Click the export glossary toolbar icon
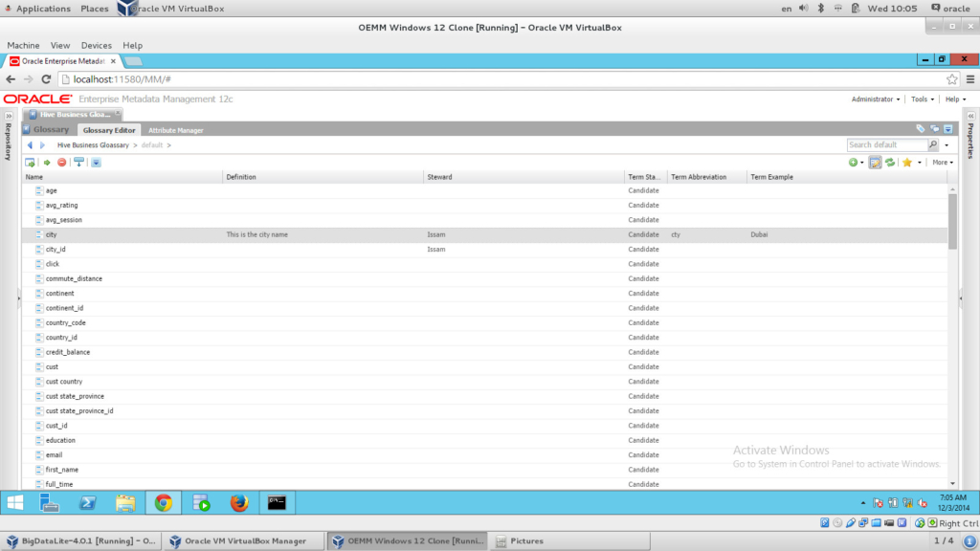This screenshot has width=980, height=551. coord(30,163)
